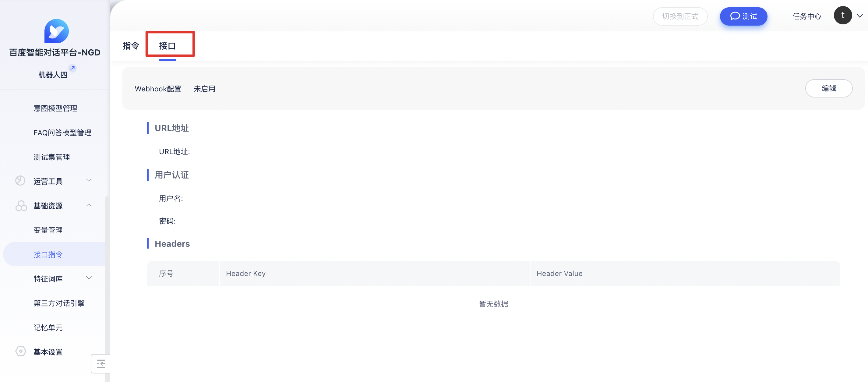
Task: Expand the 运营工具 section chevron
Action: (89, 180)
